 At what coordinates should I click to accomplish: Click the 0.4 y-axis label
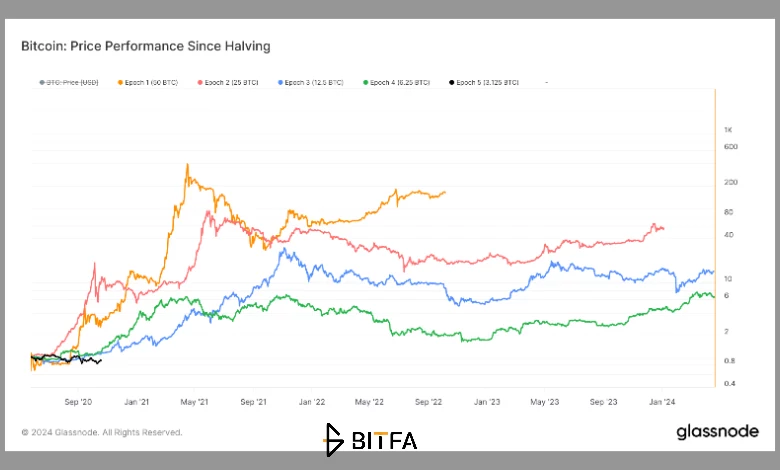730,383
